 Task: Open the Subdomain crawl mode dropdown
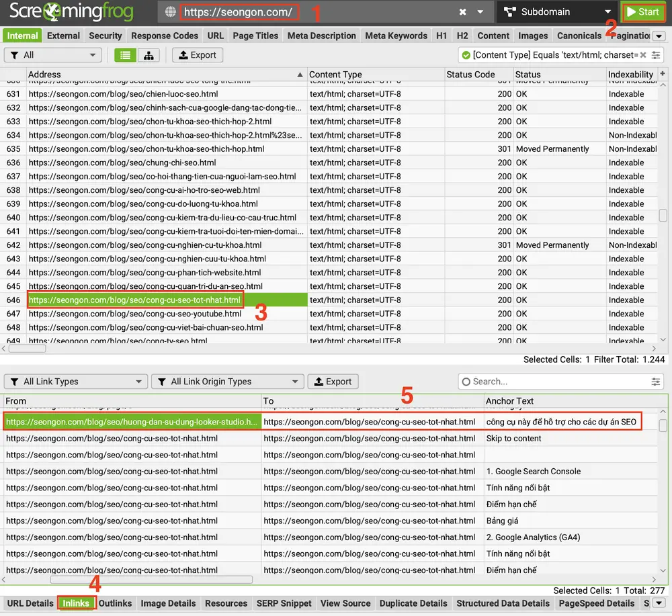click(x=558, y=12)
